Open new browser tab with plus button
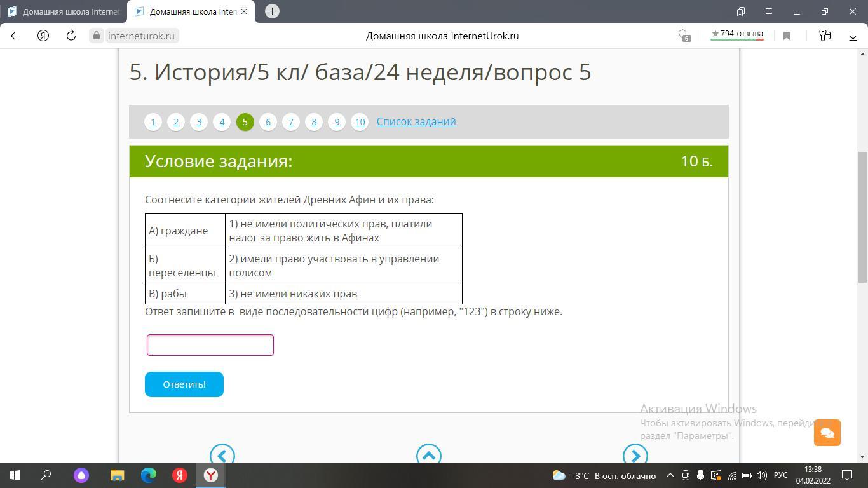868x488 pixels. (272, 11)
